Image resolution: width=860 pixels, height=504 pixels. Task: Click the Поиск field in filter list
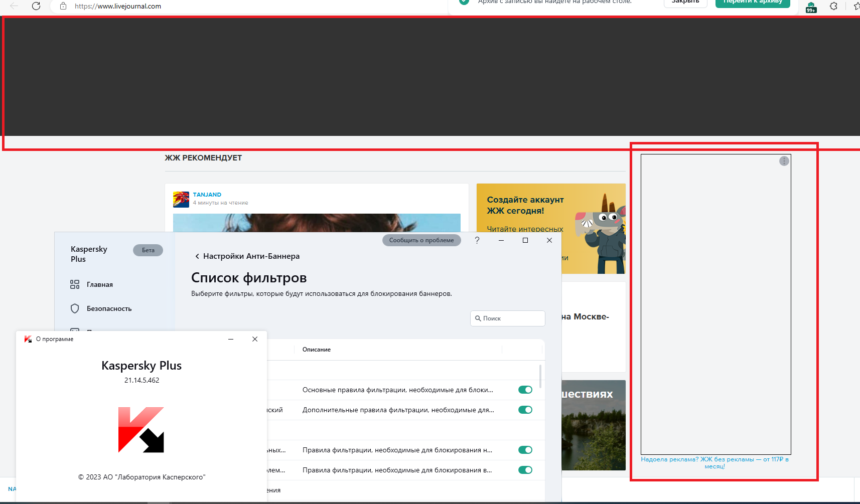(x=508, y=318)
